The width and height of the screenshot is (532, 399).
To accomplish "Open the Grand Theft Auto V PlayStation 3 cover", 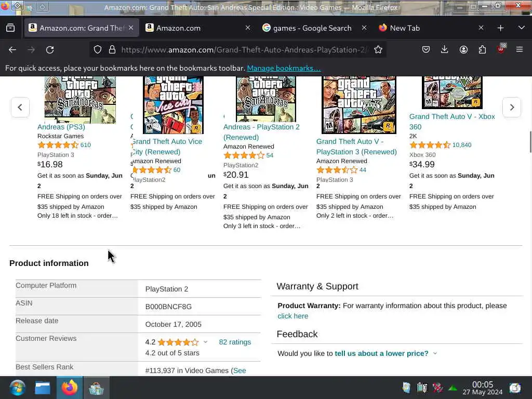I will click(x=358, y=105).
